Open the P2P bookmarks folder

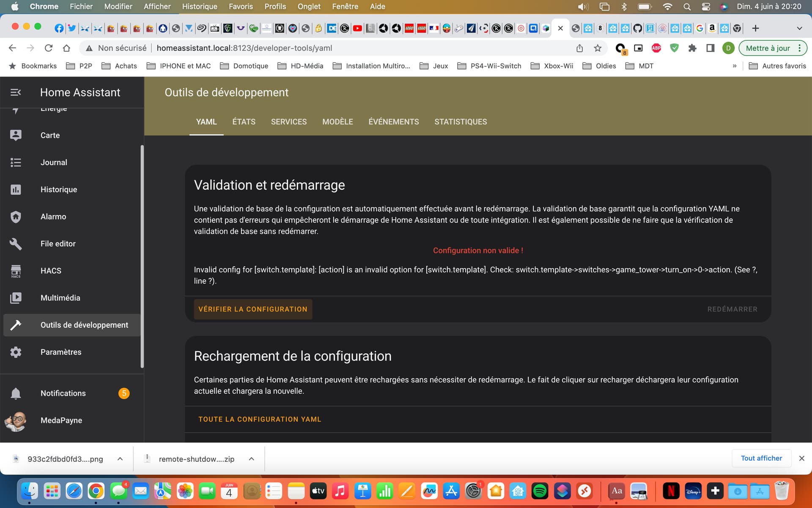(x=79, y=66)
